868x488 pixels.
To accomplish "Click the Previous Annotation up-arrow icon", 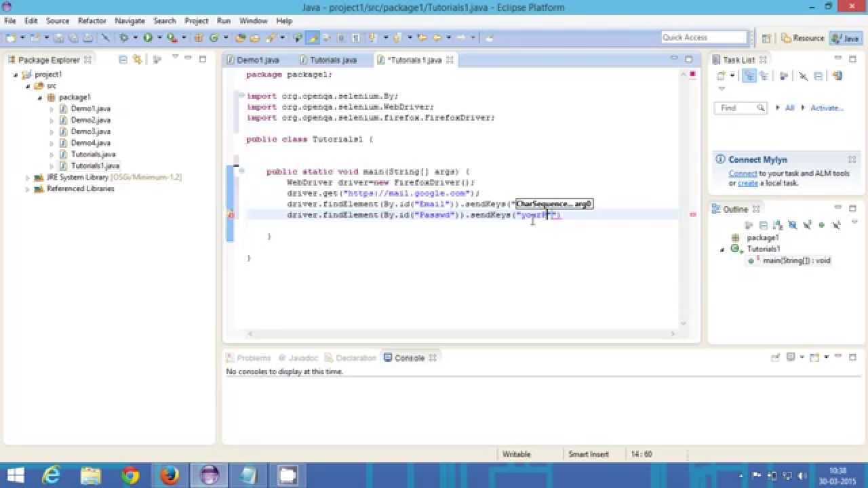I will pyautogui.click(x=398, y=38).
